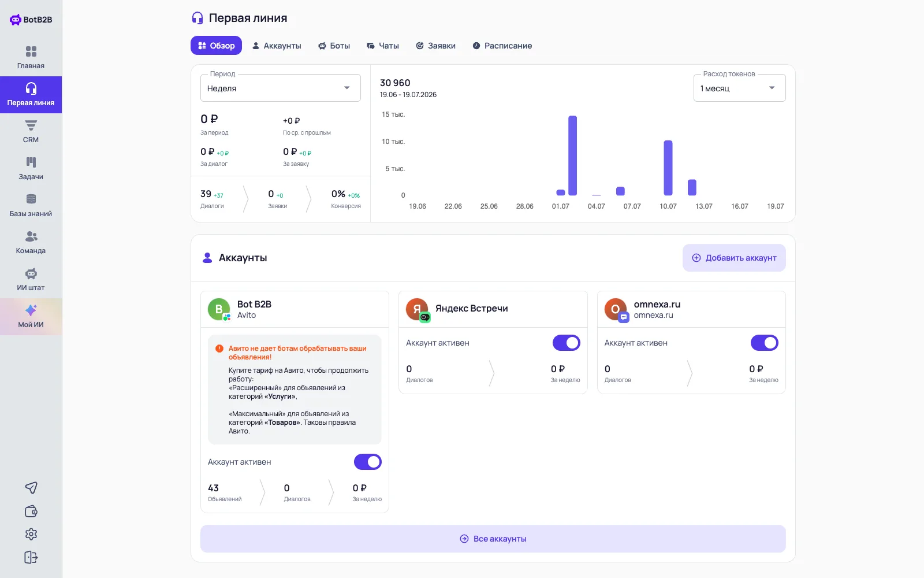Open Базы знаний database icon
The width and height of the screenshot is (924, 578).
(x=31, y=199)
